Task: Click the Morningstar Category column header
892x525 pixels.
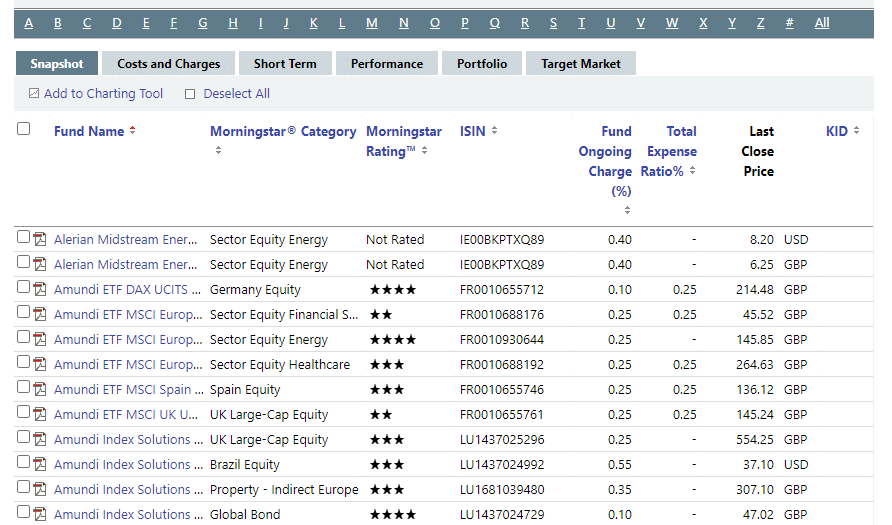Action: tap(283, 131)
